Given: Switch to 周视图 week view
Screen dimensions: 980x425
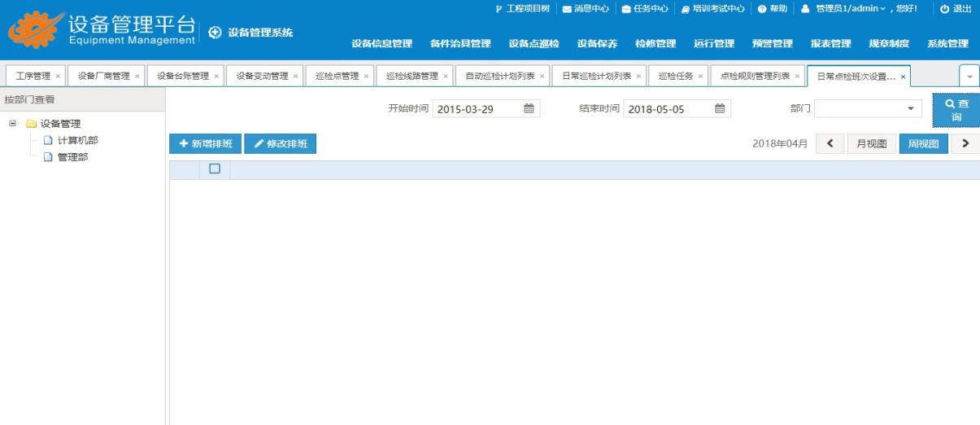Looking at the screenshot, I should (x=923, y=144).
